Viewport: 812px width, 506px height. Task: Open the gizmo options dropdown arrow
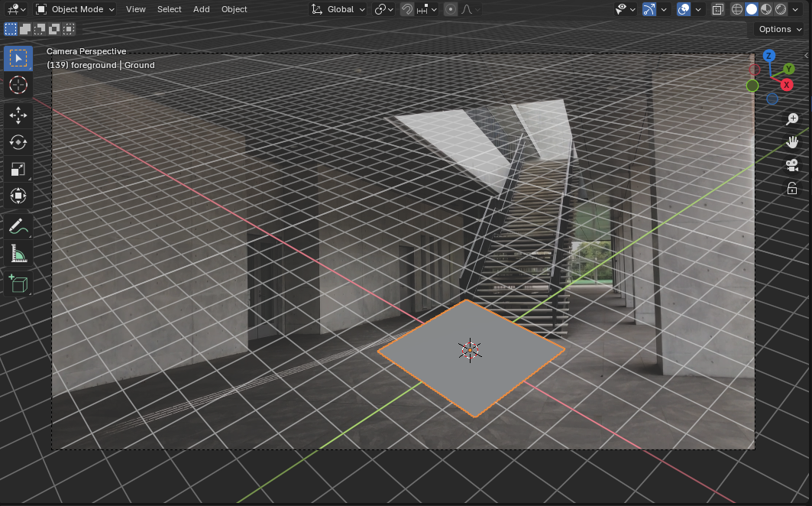(664, 9)
